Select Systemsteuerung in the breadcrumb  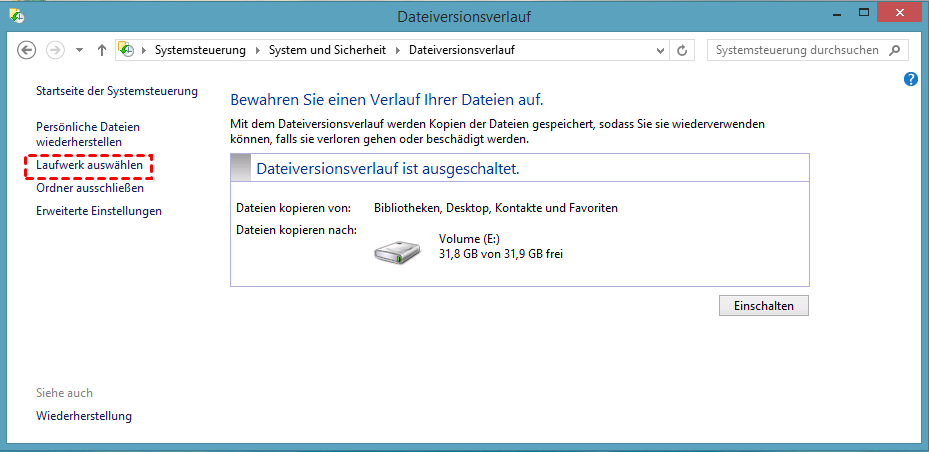click(200, 50)
